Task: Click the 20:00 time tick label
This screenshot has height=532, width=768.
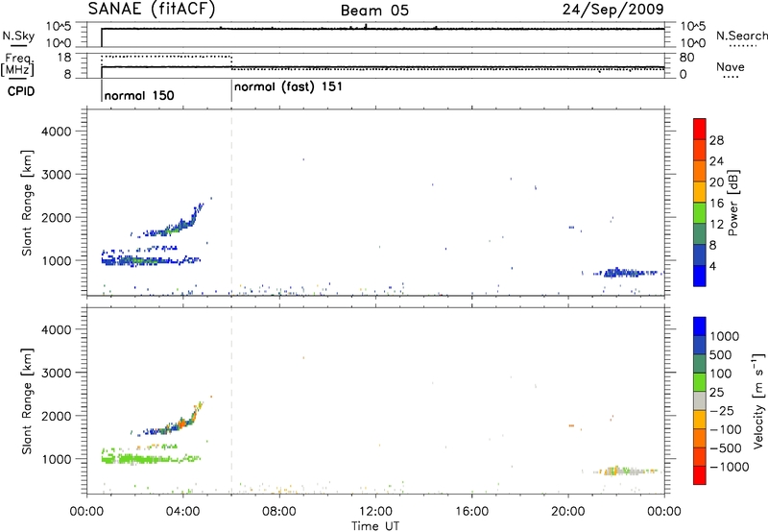Action: point(568,512)
